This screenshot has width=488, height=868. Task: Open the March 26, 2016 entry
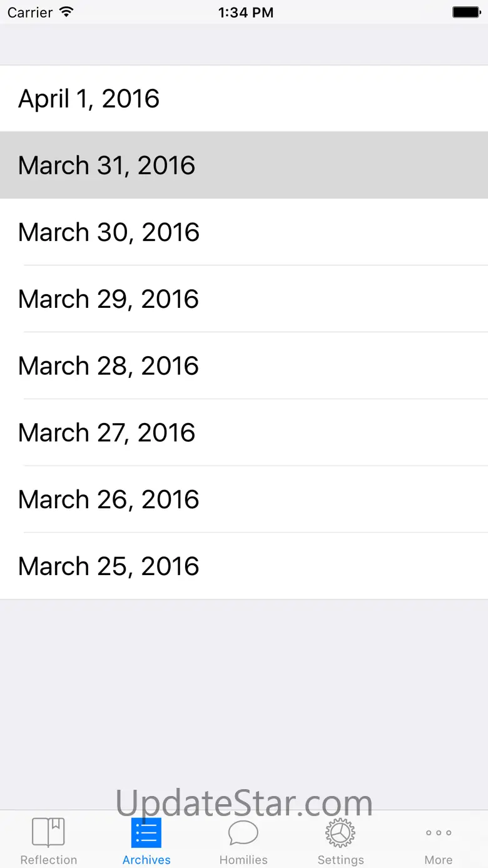(244, 499)
